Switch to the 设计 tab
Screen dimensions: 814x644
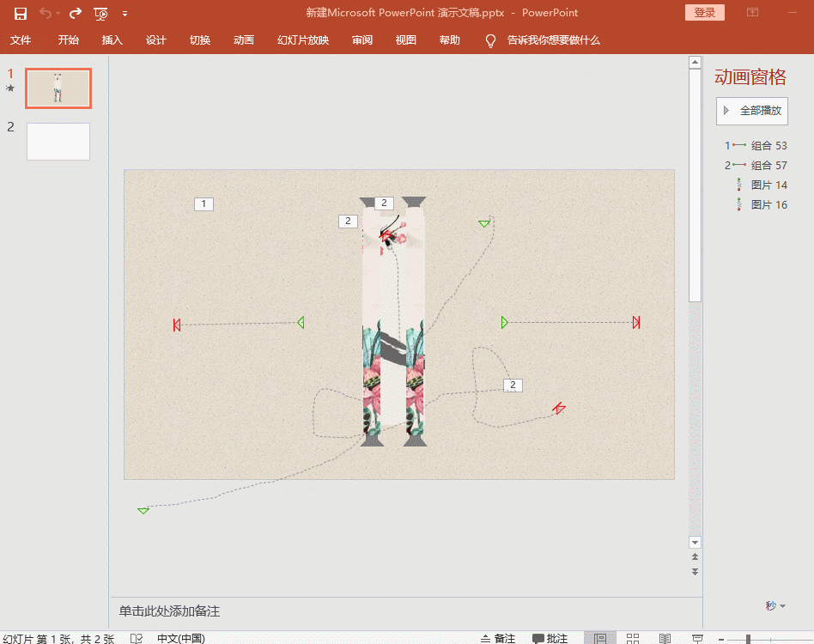pos(155,40)
